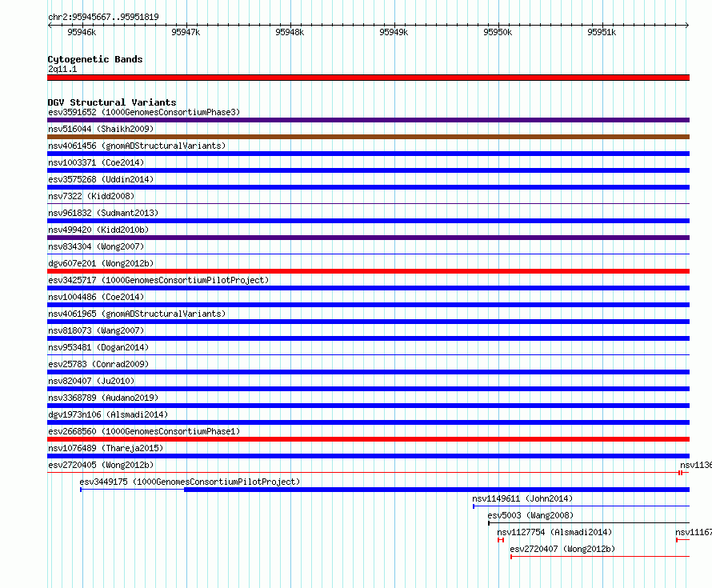
Task: Click the nsv7322 (Kidd2008) label
Action: coord(91,196)
